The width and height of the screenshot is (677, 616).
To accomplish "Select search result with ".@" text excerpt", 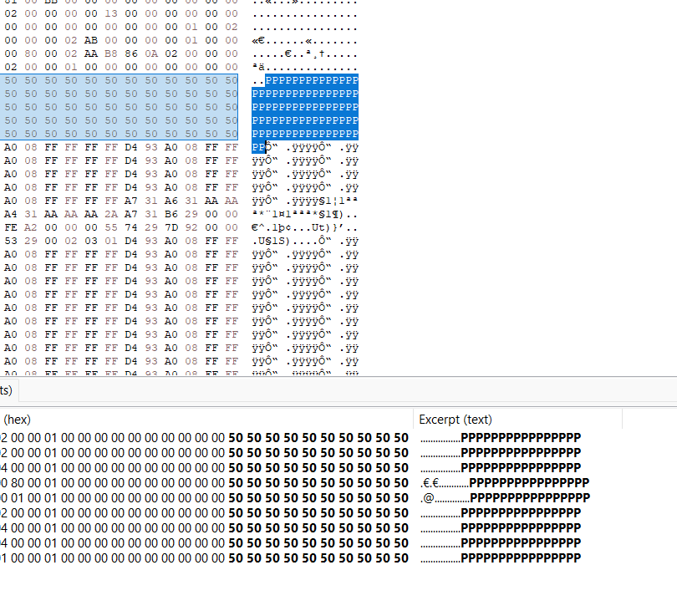I will 338,497.
